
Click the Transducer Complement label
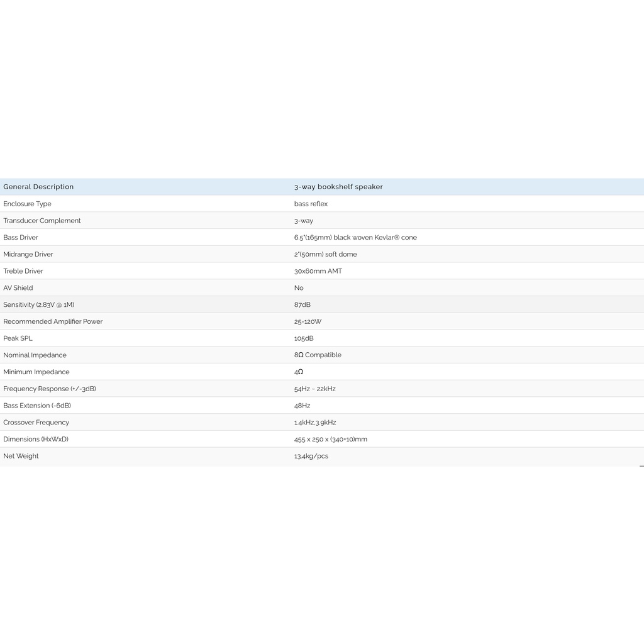click(x=42, y=221)
